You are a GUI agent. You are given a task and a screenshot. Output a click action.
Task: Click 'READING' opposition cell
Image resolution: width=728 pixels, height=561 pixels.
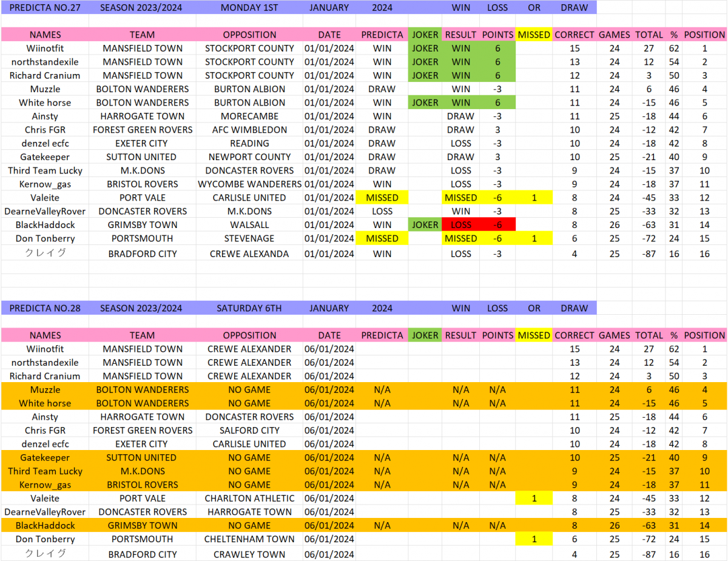[249, 144]
